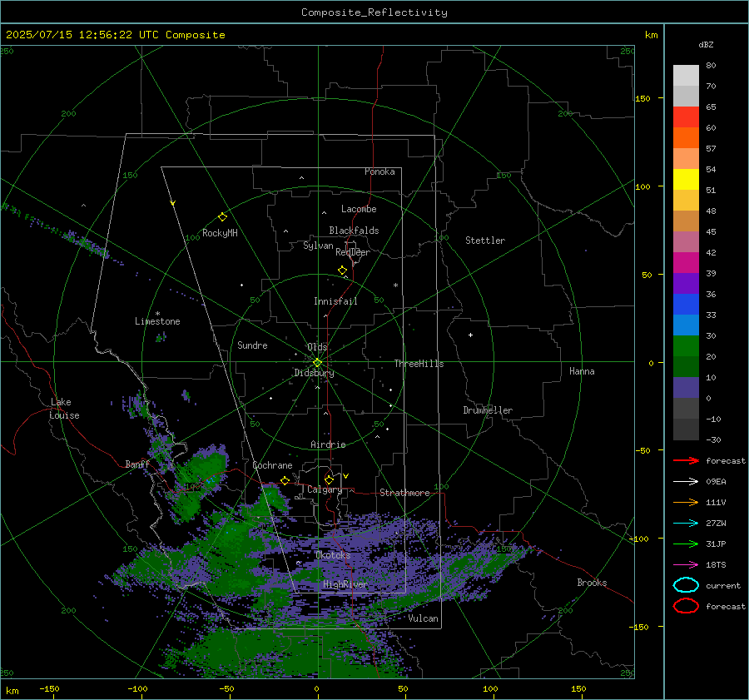The image size is (749, 700).
Task: Click the -150 value on bottom km axis
Action: [49, 688]
